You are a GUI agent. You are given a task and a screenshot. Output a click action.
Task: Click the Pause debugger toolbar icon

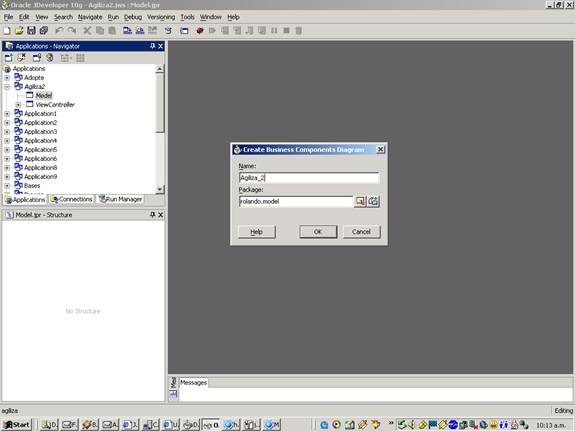coord(274,31)
